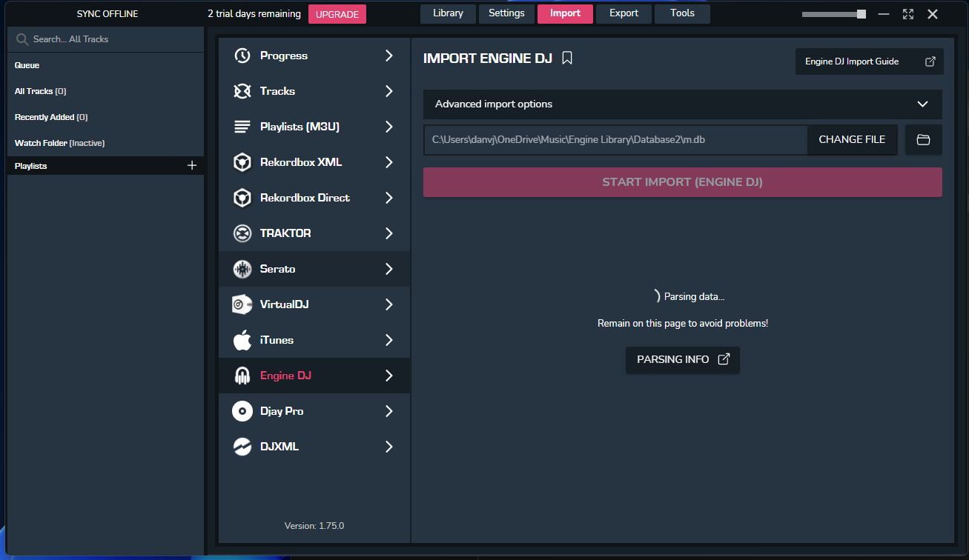Click the Djay Pro disc icon
Viewport: 969px width, 560px height.
pyautogui.click(x=242, y=411)
